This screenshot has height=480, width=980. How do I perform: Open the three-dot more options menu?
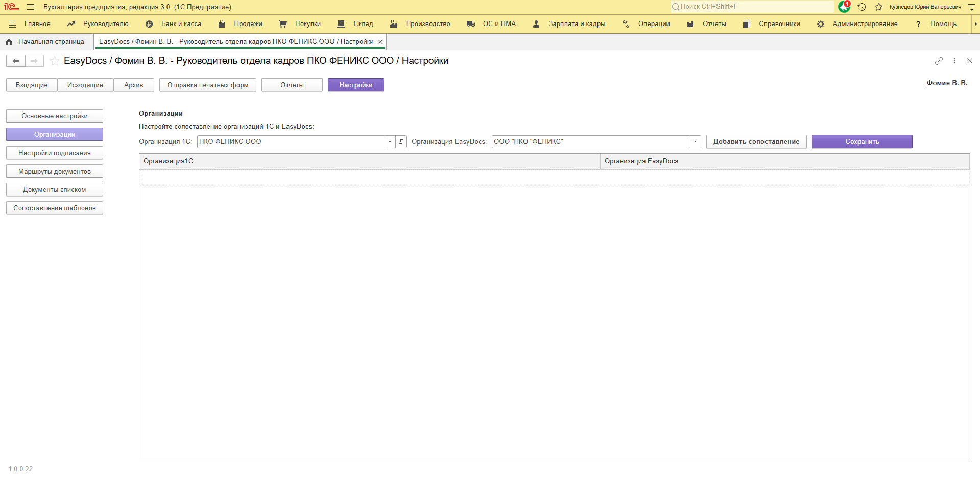pos(954,61)
